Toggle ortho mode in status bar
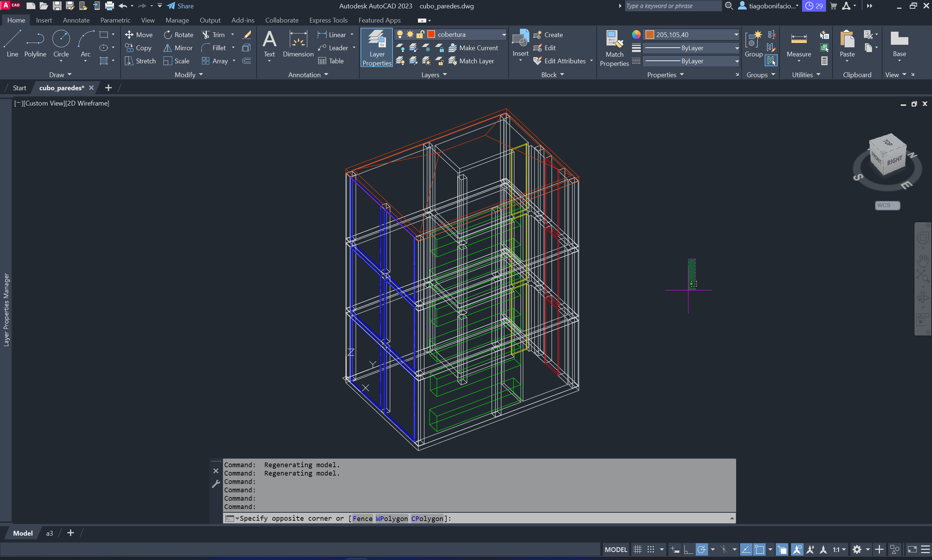Screen dimensions: 932x560 click(x=688, y=549)
